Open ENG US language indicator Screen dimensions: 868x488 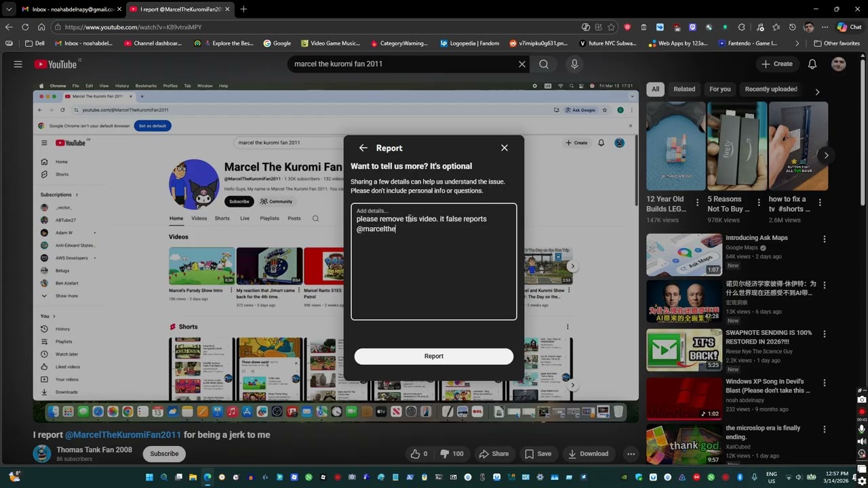pos(772,477)
